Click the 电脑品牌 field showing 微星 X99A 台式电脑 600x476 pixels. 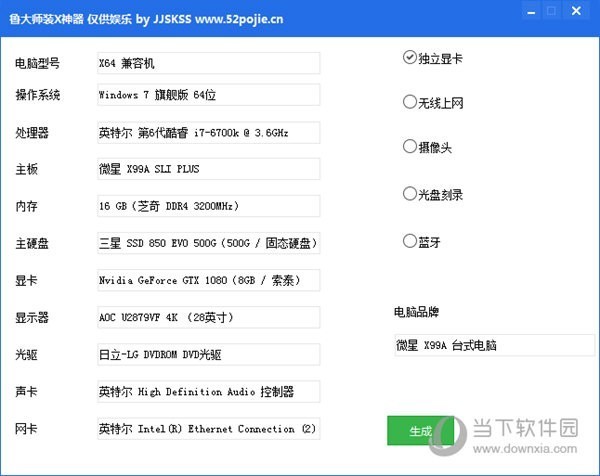pyautogui.click(x=495, y=345)
